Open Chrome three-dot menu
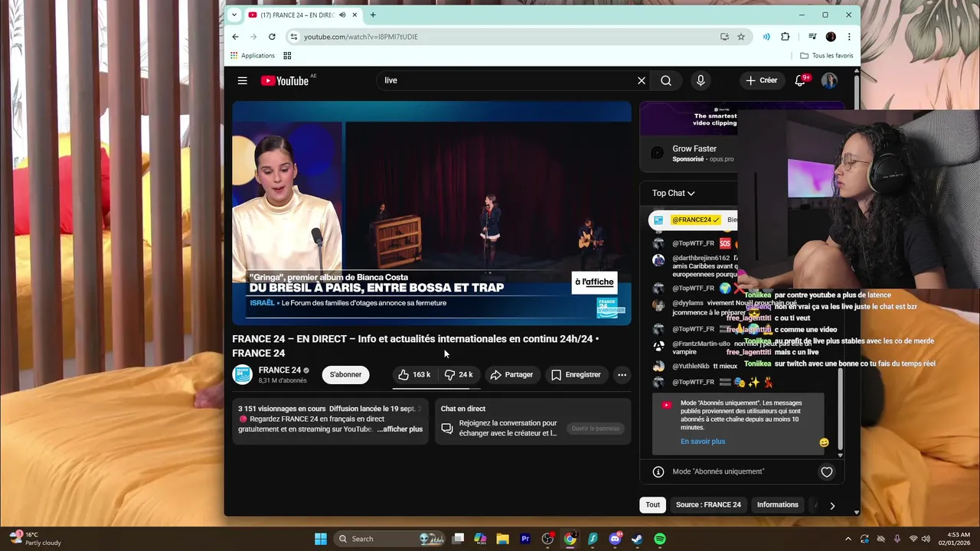This screenshot has height=551, width=980. 848,37
